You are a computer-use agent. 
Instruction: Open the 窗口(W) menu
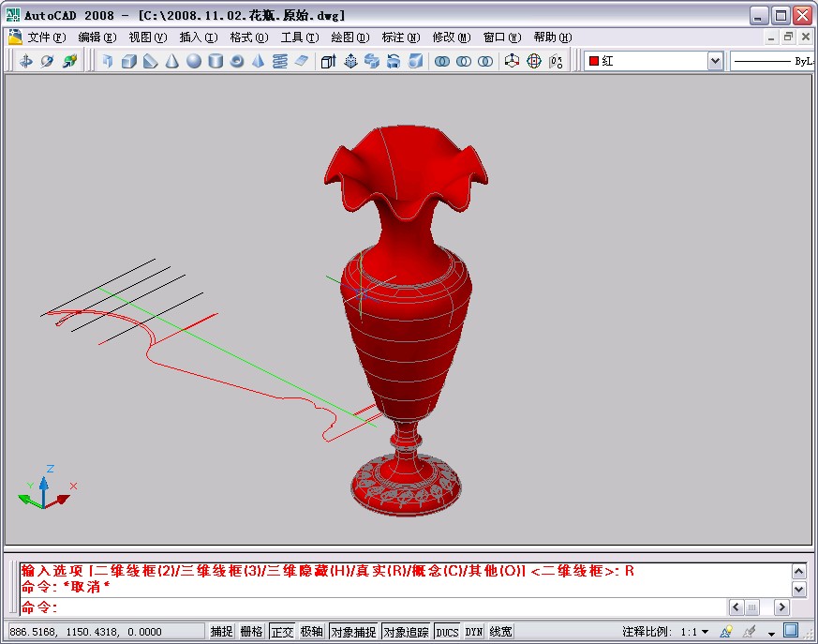[502, 37]
